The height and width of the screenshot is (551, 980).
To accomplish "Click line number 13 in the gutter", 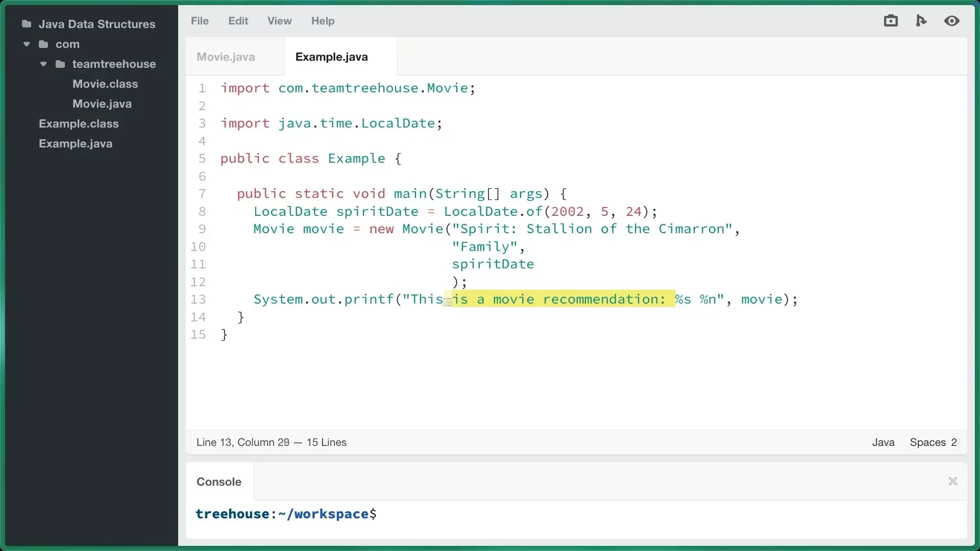I will [198, 299].
